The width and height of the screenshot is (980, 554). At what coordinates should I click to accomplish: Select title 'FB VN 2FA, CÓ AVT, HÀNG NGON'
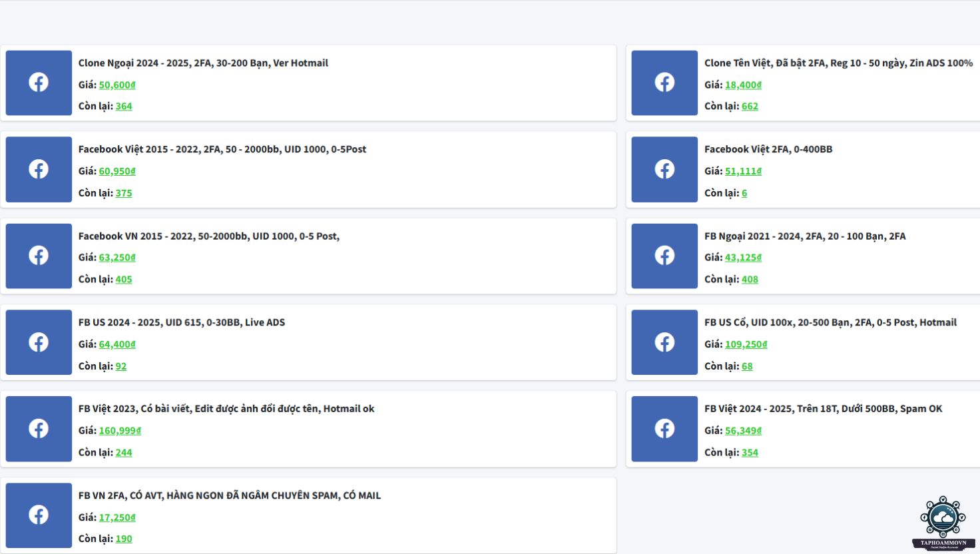[230, 495]
